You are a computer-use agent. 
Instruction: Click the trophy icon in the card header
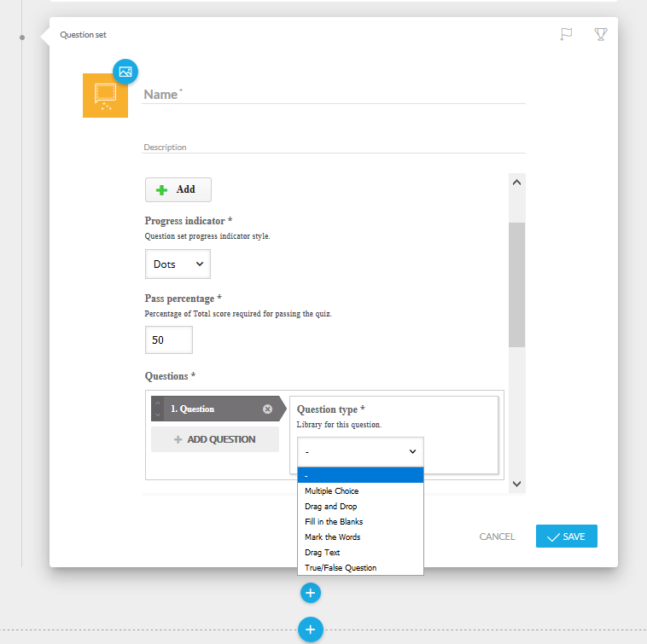pyautogui.click(x=600, y=34)
